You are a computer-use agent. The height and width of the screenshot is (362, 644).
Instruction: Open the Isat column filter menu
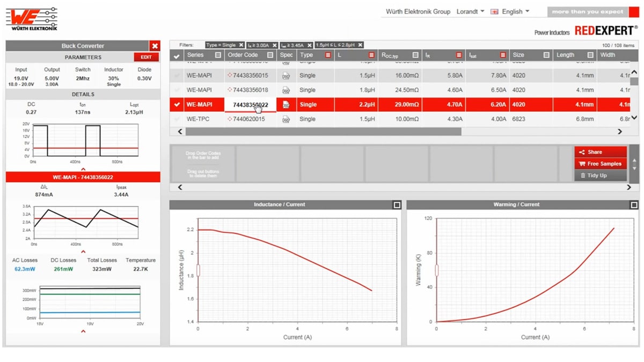pos(503,55)
